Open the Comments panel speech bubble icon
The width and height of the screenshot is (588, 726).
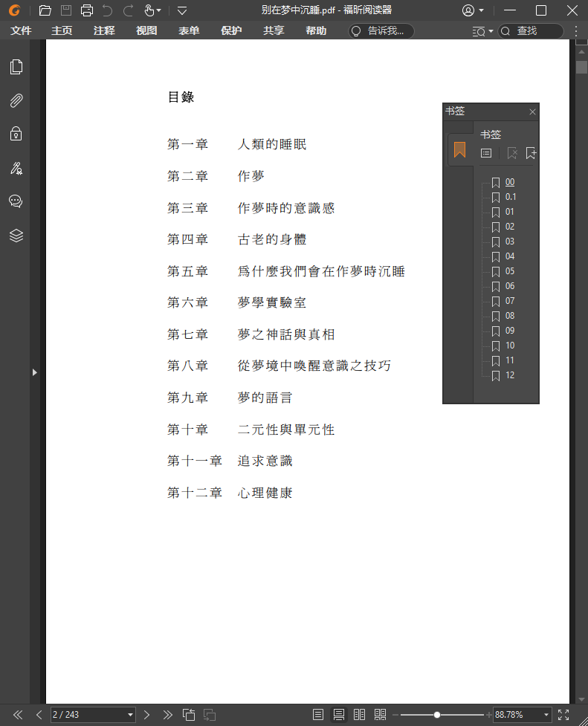coord(16,201)
